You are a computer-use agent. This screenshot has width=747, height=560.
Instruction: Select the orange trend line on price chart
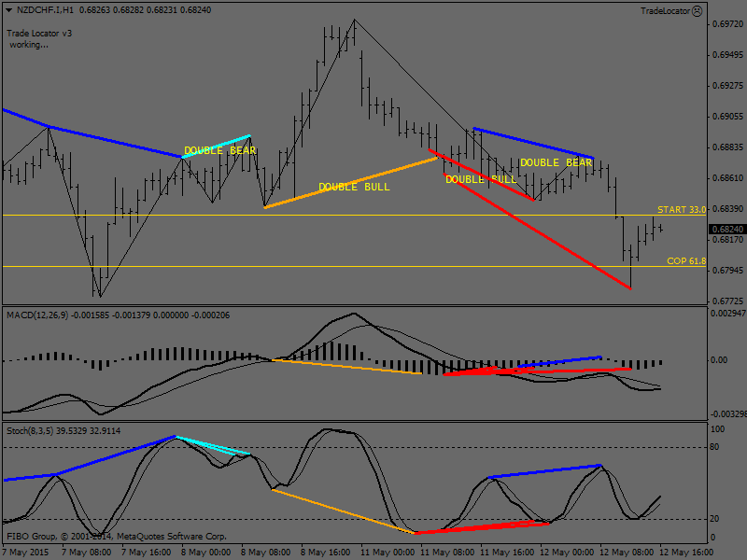tap(351, 182)
